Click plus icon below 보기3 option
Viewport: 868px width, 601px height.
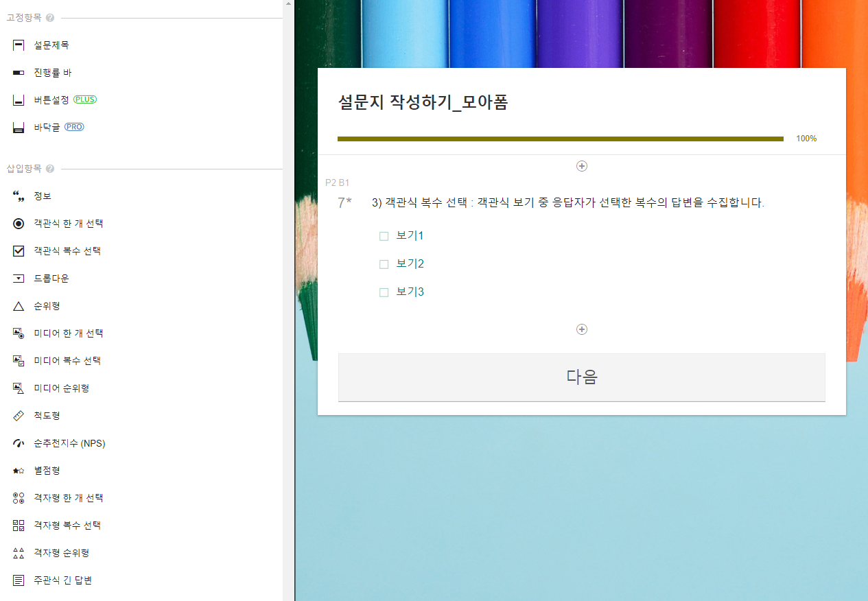click(582, 329)
